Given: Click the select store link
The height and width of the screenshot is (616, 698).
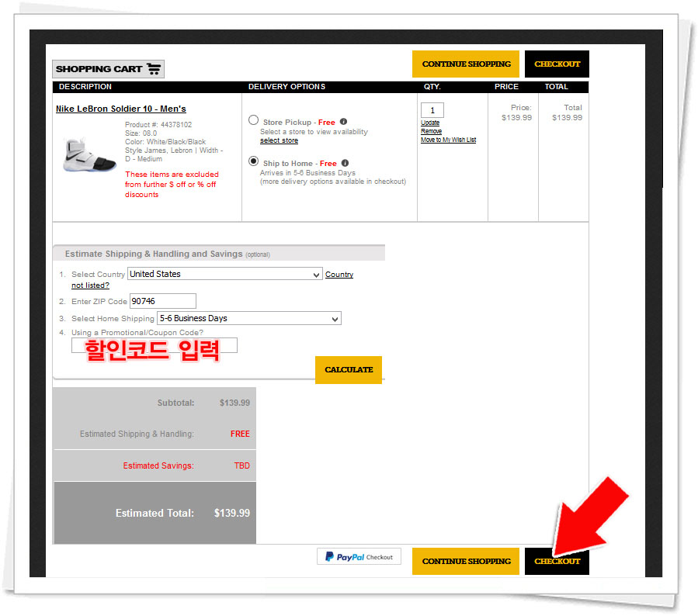Looking at the screenshot, I should pos(279,140).
